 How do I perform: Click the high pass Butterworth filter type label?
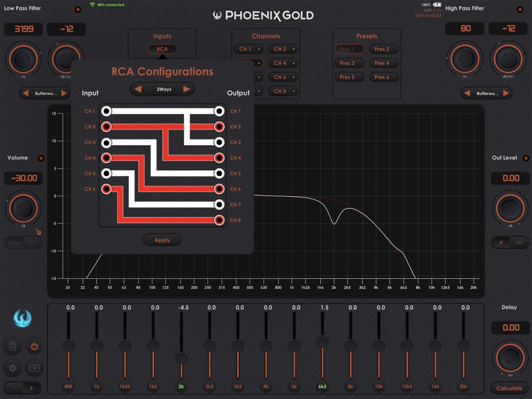[x=488, y=93]
